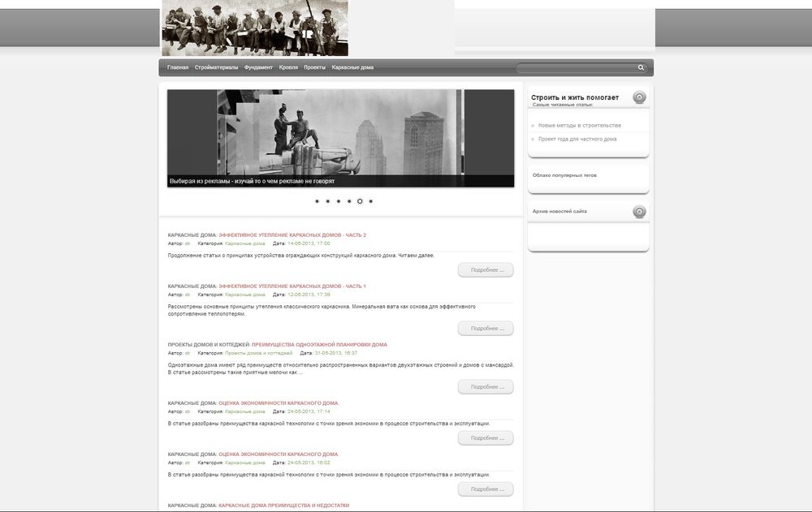The height and width of the screenshot is (512, 812).
Task: Select the fourth slideshow dot
Action: pyautogui.click(x=349, y=201)
